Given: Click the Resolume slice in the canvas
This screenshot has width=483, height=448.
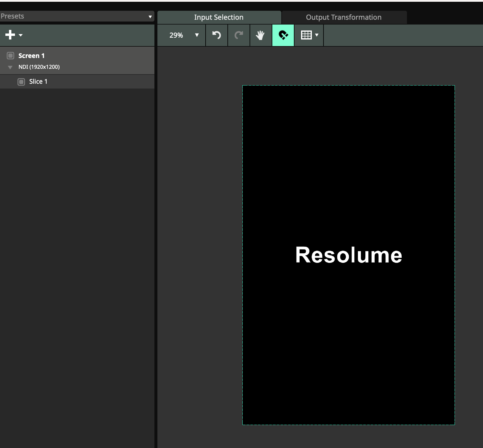Looking at the screenshot, I should [x=348, y=255].
